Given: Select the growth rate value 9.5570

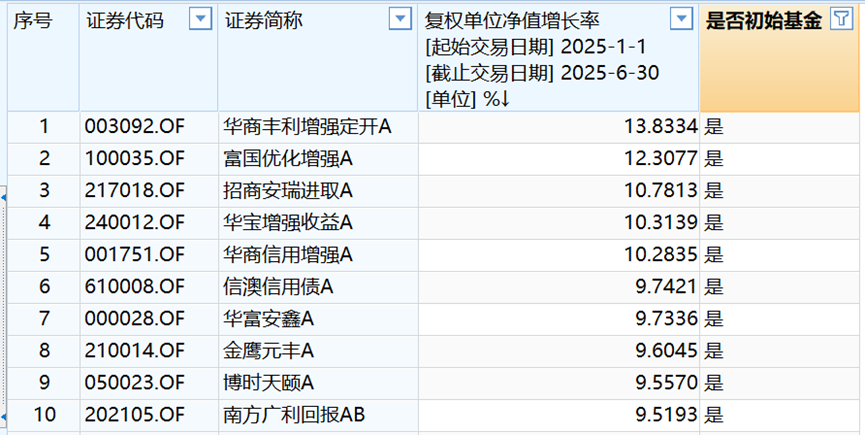Looking at the screenshot, I should click(667, 383).
